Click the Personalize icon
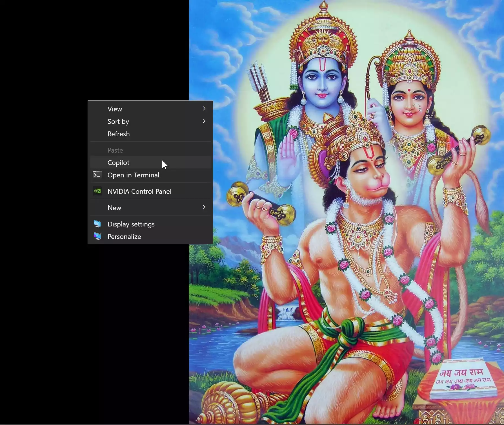This screenshot has height=425, width=504. pyautogui.click(x=97, y=236)
